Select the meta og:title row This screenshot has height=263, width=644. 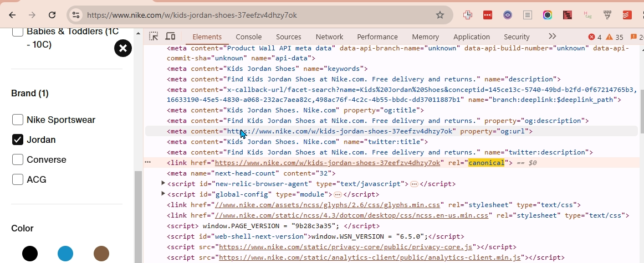[x=295, y=110]
